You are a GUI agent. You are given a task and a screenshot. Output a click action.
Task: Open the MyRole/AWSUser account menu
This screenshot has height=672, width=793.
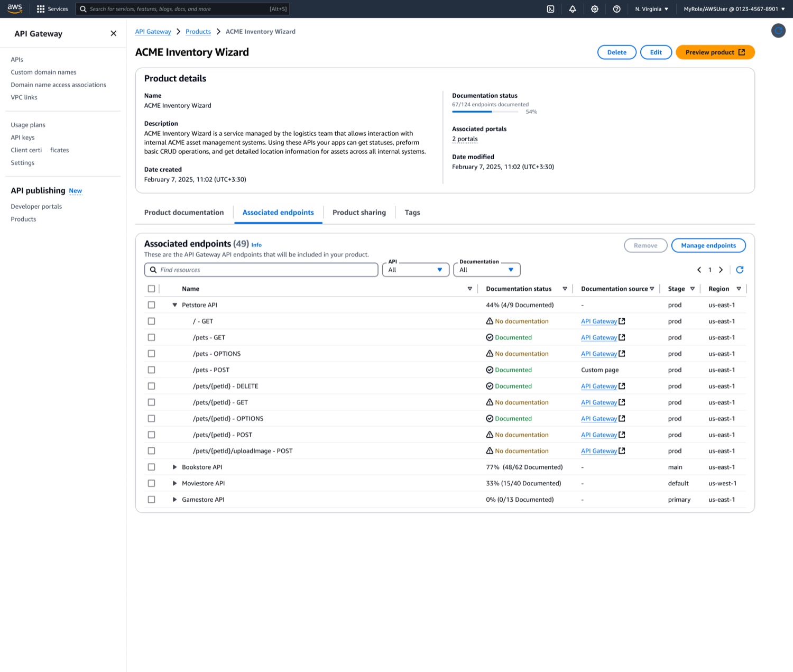coord(734,9)
